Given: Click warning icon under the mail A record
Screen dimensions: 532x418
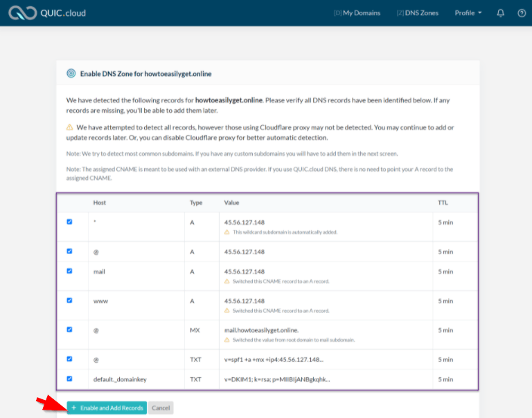Looking at the screenshot, I should (x=227, y=282).
